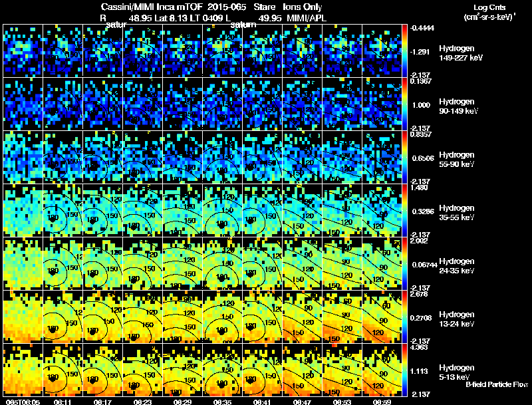
Task: Click the Log Cnts units header
Action: (491, 11)
